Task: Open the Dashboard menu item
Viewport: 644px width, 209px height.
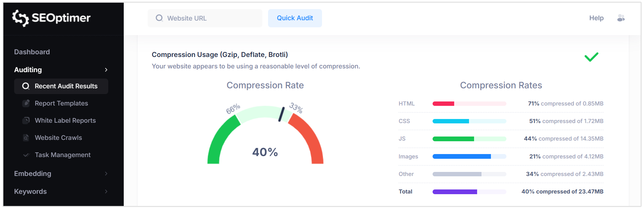Action: click(32, 52)
